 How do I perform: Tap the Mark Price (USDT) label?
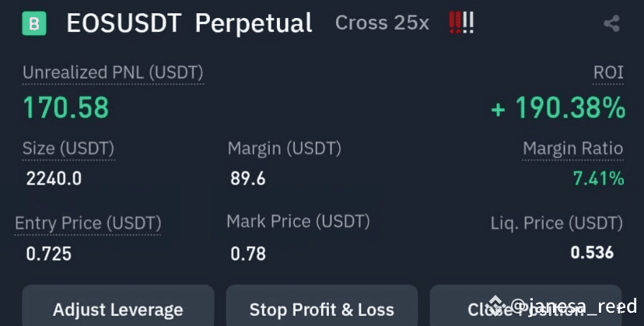tap(298, 222)
